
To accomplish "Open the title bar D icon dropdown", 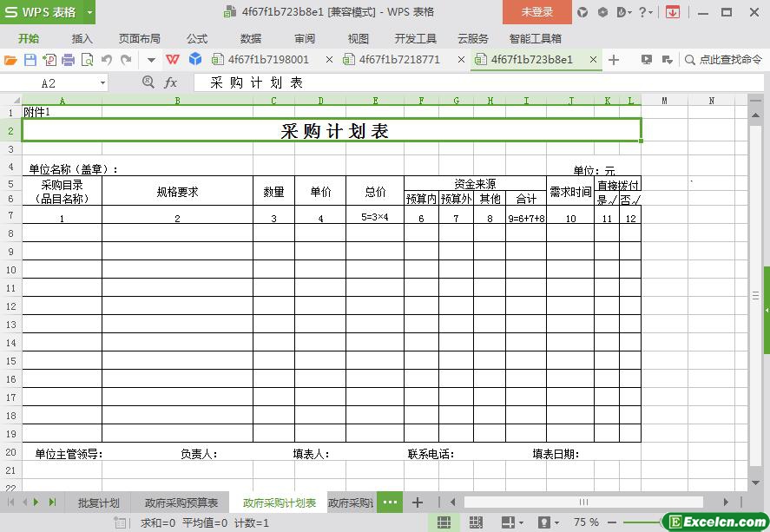I will click(623, 12).
